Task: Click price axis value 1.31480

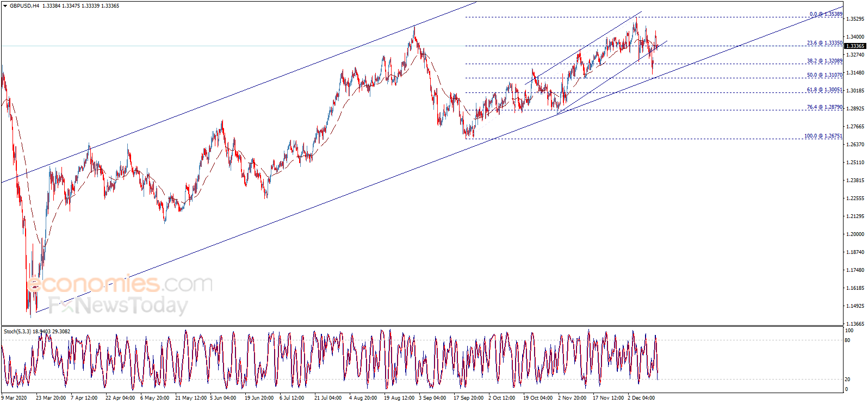Action: 855,73
